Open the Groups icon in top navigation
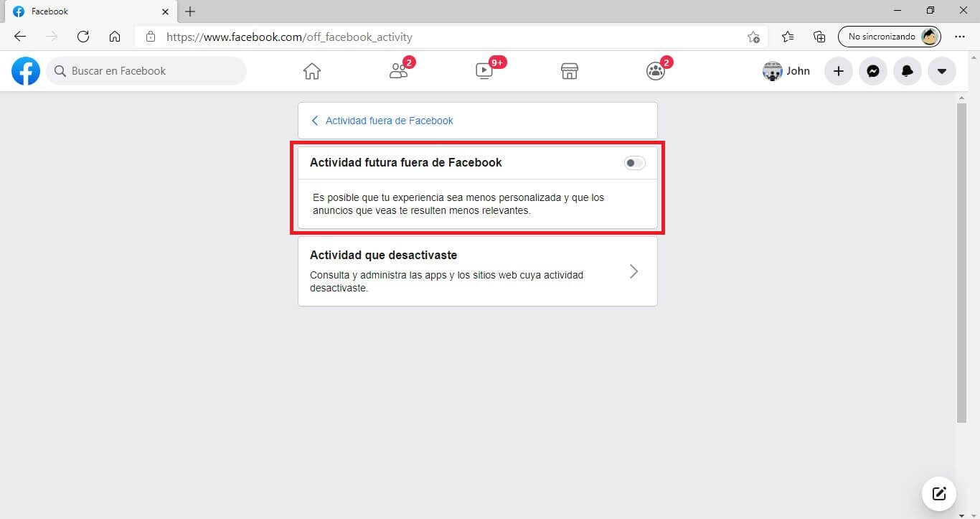Viewport: 980px width, 519px height. click(656, 71)
